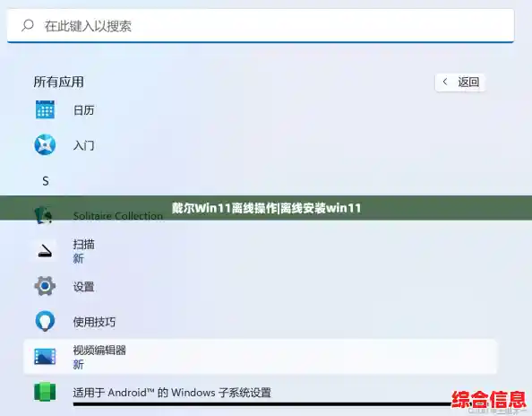The image size is (532, 416).
Task: Launch the Get Started (入门) icon
Action: coord(45,145)
